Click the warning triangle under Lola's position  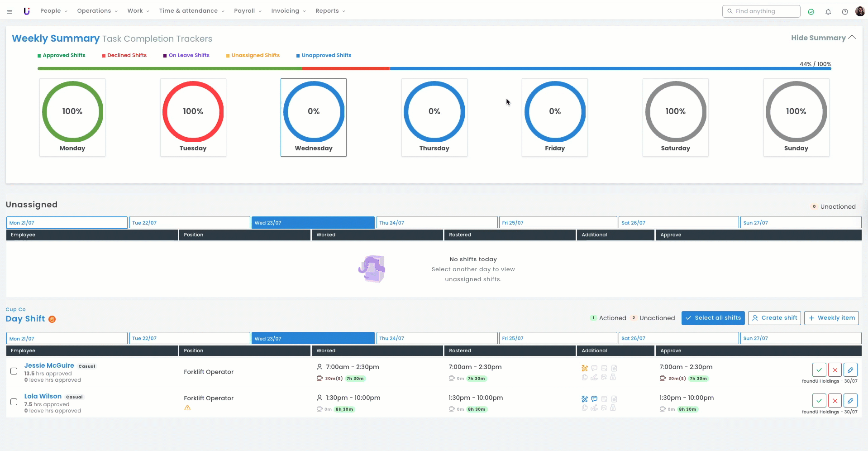(x=187, y=408)
